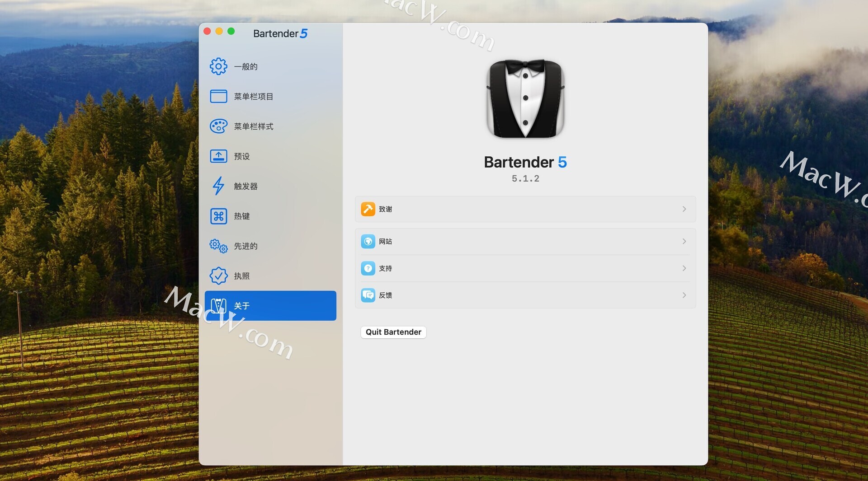This screenshot has width=868, height=481.
Task: Select the 关于 section
Action: [x=270, y=306]
